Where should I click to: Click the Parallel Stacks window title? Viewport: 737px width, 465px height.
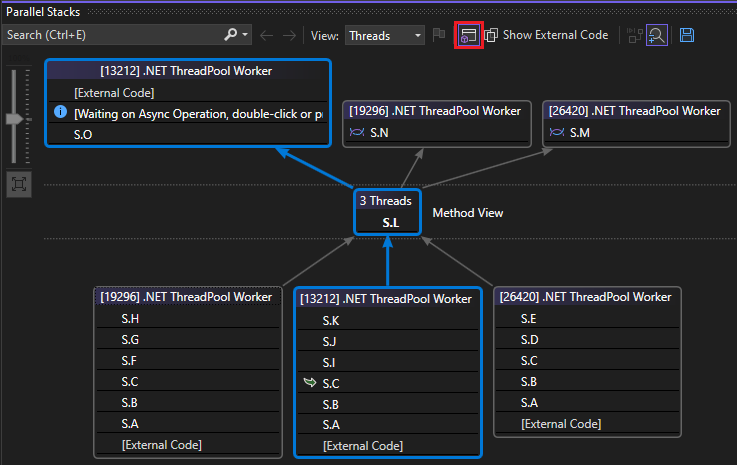pos(43,12)
